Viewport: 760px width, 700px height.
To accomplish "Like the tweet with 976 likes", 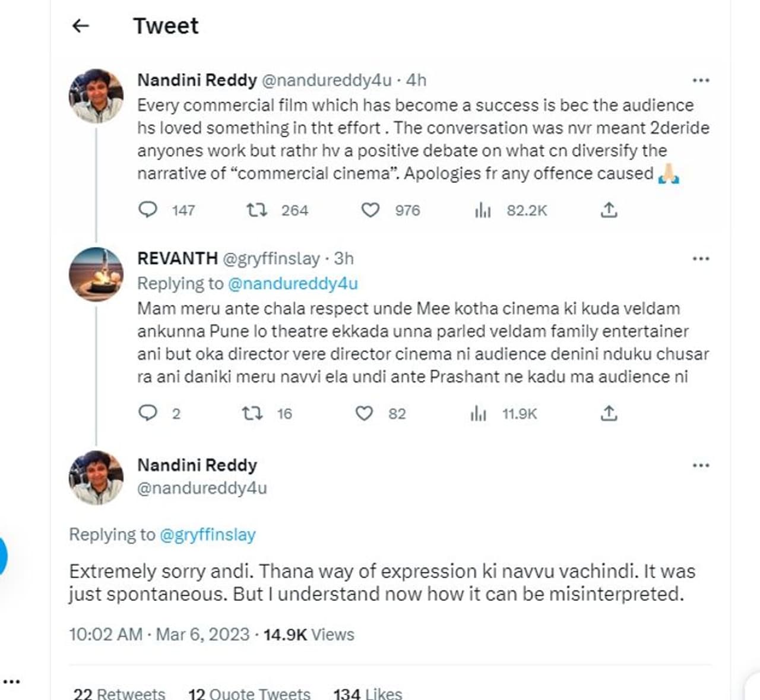I will 370,210.
